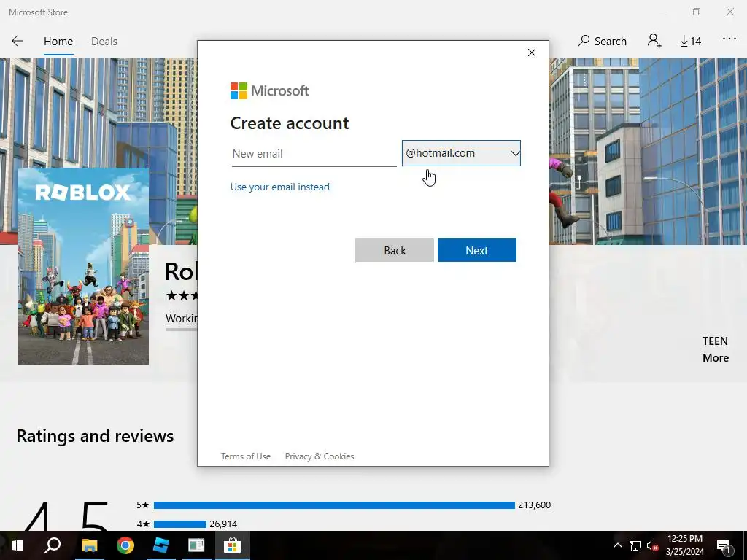Click Use your email instead link
This screenshot has width=747, height=560.
(x=279, y=187)
